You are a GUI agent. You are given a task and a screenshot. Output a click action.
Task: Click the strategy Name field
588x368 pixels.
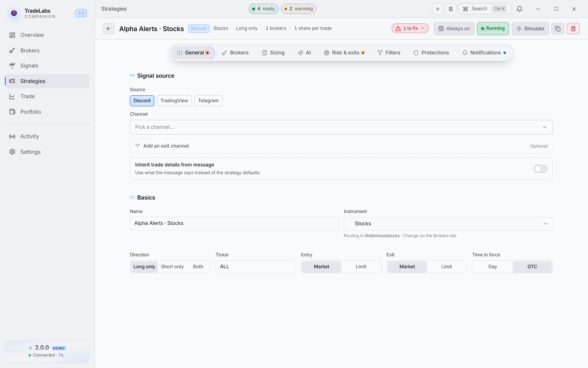pyautogui.click(x=234, y=223)
